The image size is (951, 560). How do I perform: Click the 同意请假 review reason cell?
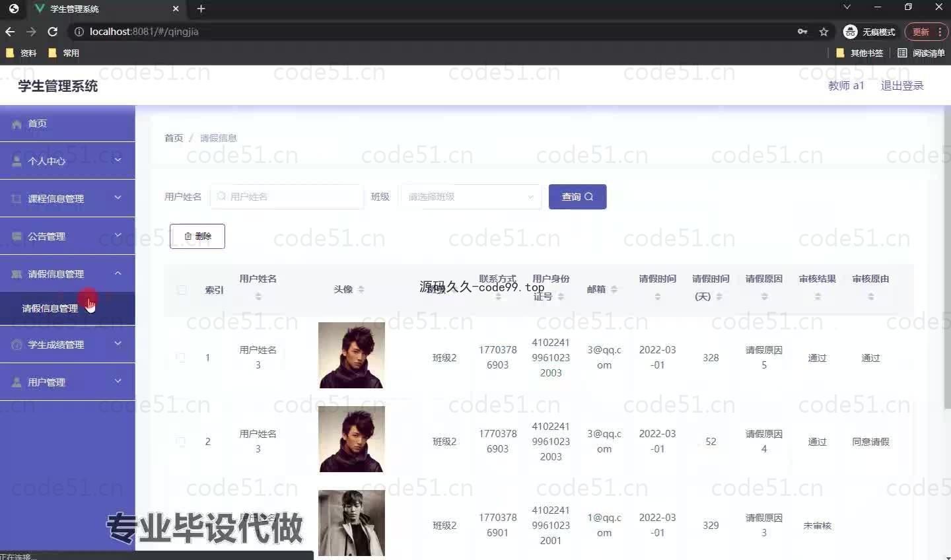[870, 442]
